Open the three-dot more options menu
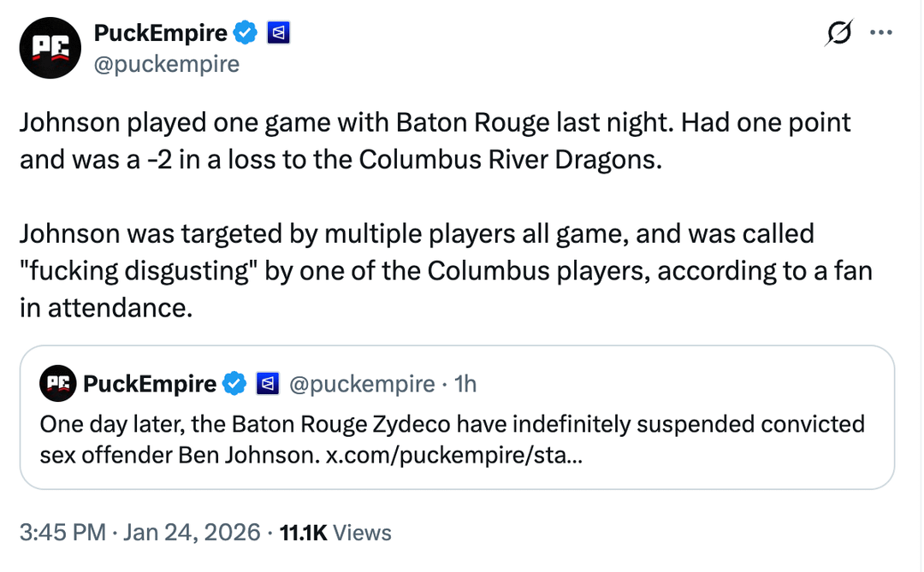This screenshot has height=572, width=924. click(x=880, y=33)
